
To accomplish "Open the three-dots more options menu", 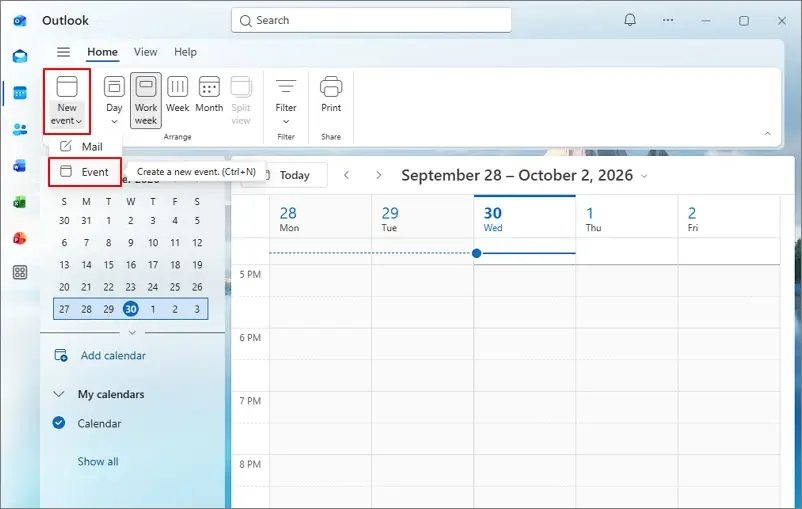I will tap(668, 20).
